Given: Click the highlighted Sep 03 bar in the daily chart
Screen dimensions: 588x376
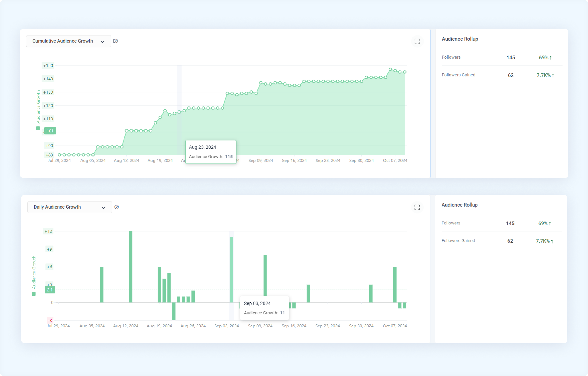Looking at the screenshot, I should coord(231,270).
